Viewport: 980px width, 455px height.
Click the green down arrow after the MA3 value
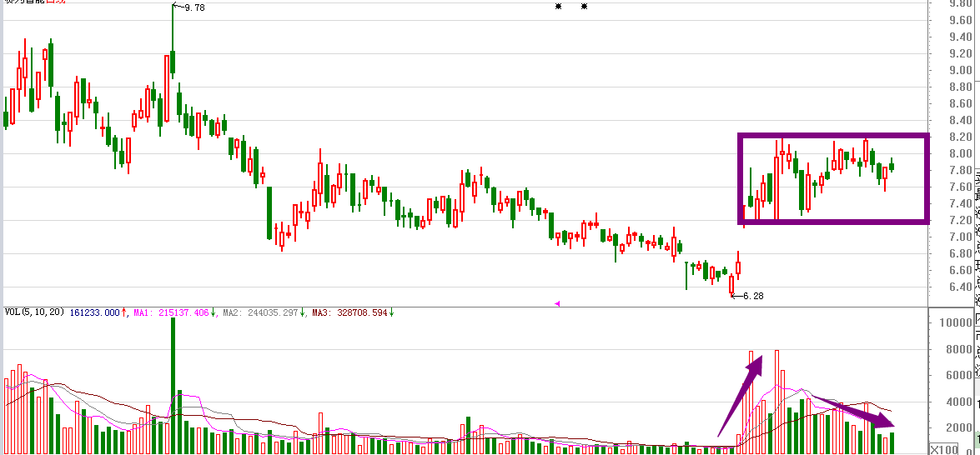click(x=393, y=312)
